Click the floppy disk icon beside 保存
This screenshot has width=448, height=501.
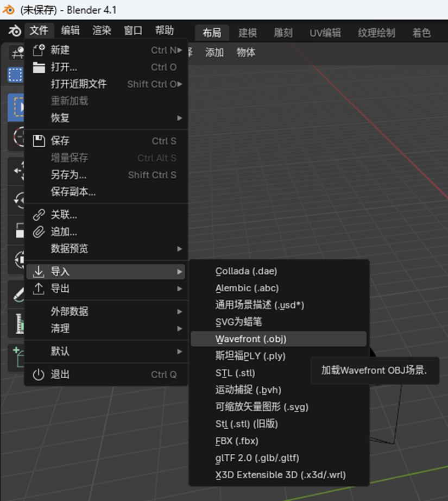tap(39, 141)
